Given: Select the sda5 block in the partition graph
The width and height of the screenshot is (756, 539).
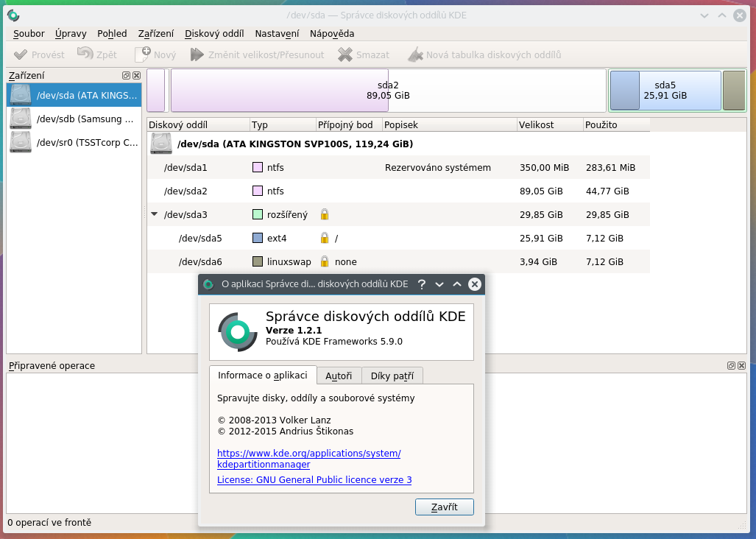Looking at the screenshot, I should (665, 91).
